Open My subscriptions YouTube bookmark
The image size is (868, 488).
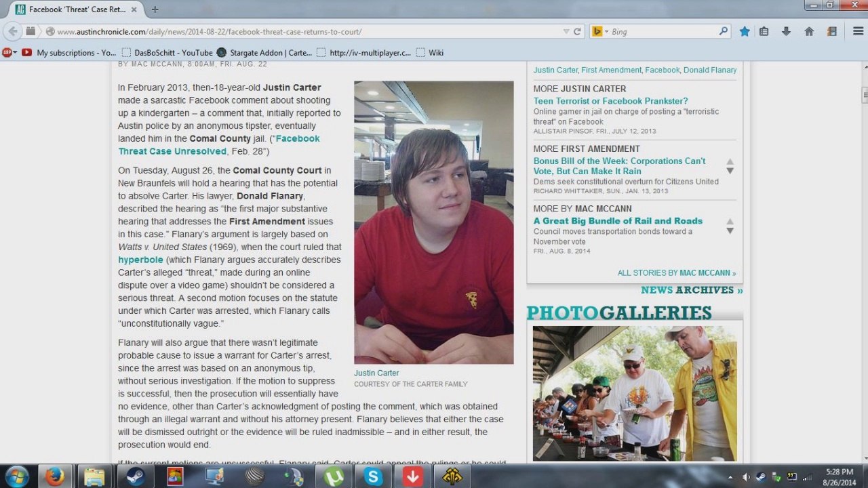pyautogui.click(x=69, y=52)
